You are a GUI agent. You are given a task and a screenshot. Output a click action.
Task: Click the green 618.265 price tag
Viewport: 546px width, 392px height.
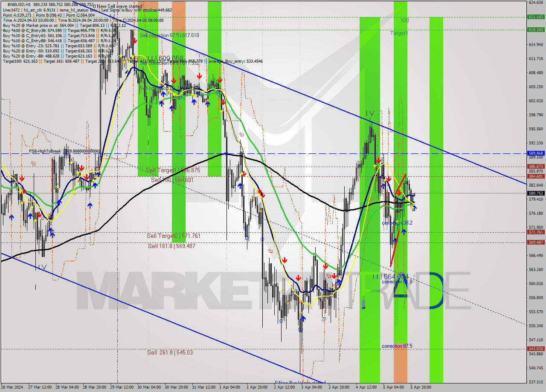(x=536, y=30)
